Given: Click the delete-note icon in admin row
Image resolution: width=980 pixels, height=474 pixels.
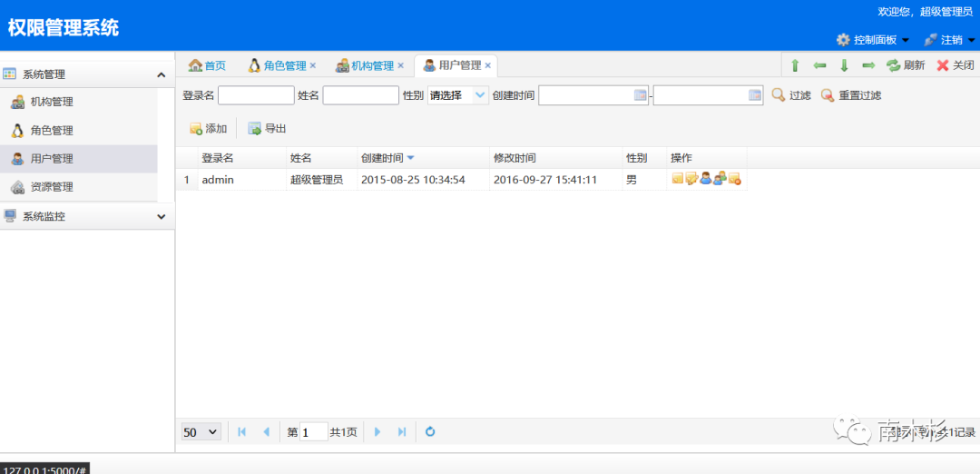Looking at the screenshot, I should [x=734, y=179].
